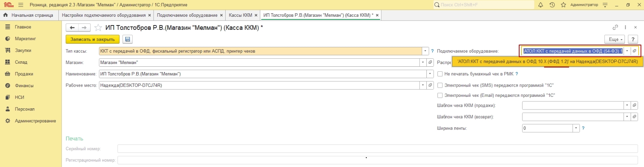Toggle Электронный чек (SMS) checkbox

[x=440, y=85]
